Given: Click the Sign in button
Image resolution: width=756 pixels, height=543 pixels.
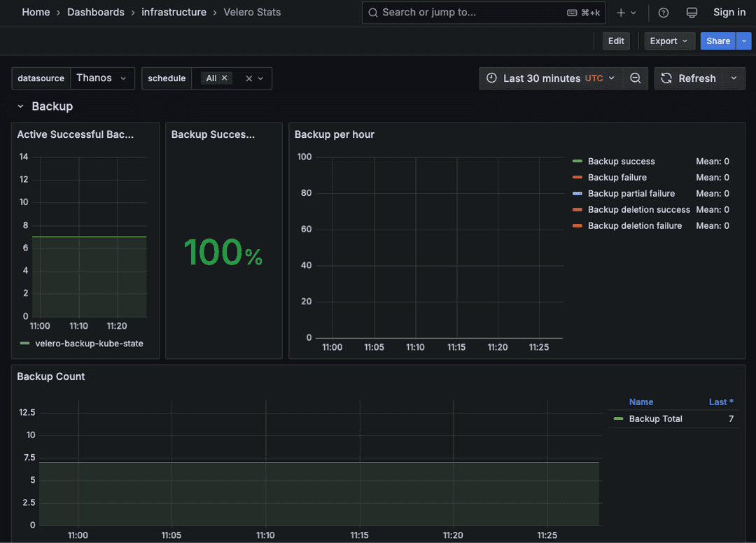Looking at the screenshot, I should [x=729, y=12].
